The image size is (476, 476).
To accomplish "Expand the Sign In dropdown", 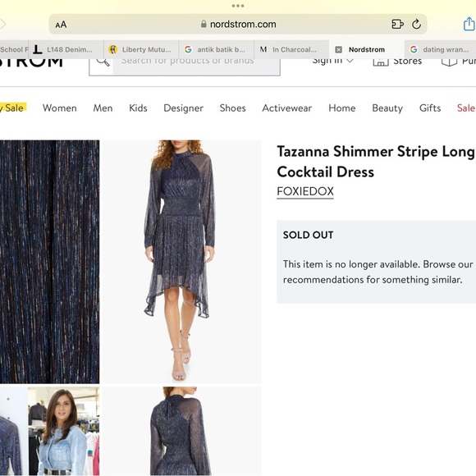I will click(332, 61).
